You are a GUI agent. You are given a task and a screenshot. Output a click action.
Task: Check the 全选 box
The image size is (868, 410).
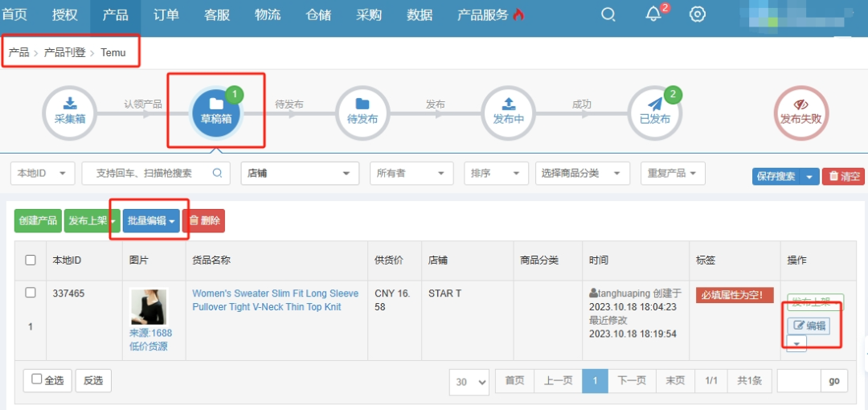click(37, 379)
